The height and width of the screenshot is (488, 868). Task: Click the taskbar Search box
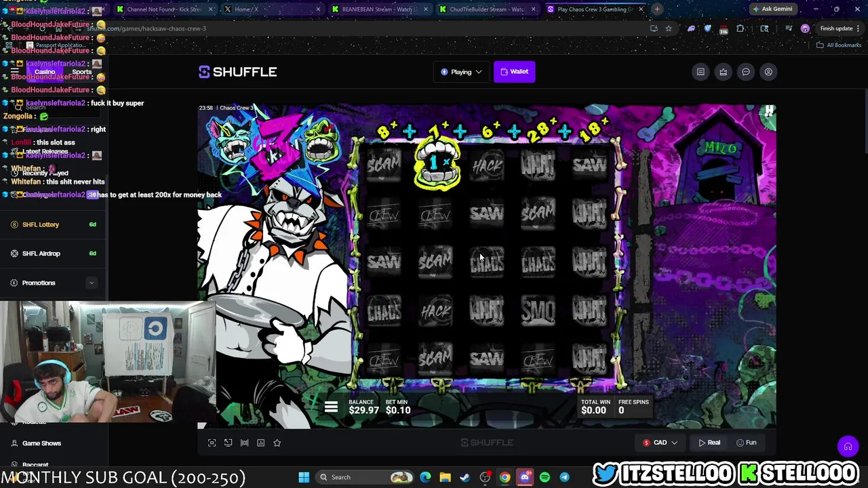pyautogui.click(x=364, y=477)
